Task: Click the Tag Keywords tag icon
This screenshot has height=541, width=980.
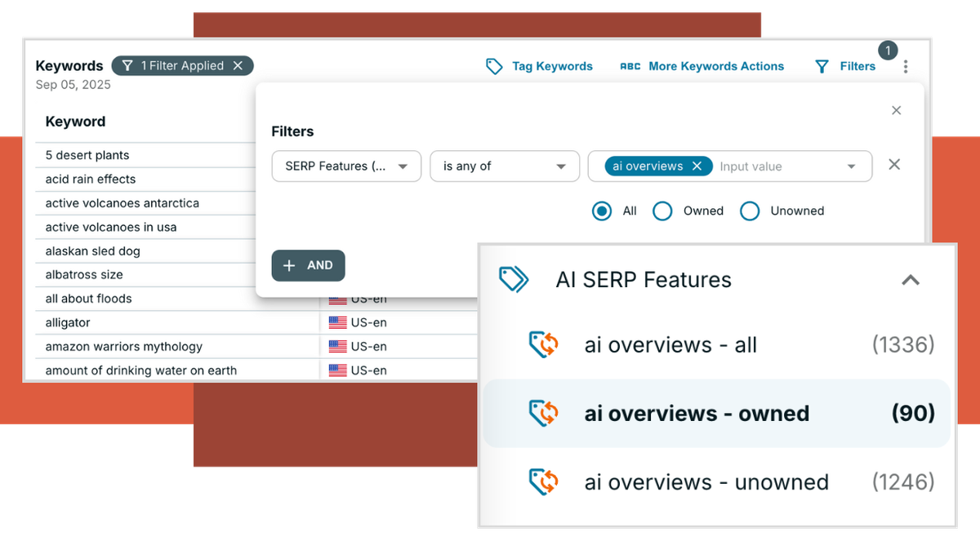Action: (x=494, y=67)
